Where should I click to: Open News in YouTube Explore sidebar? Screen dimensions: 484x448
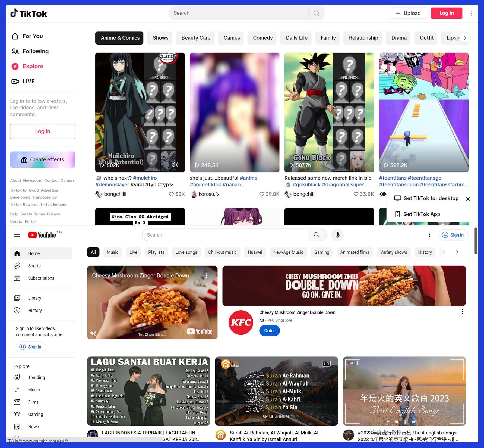[42, 427]
